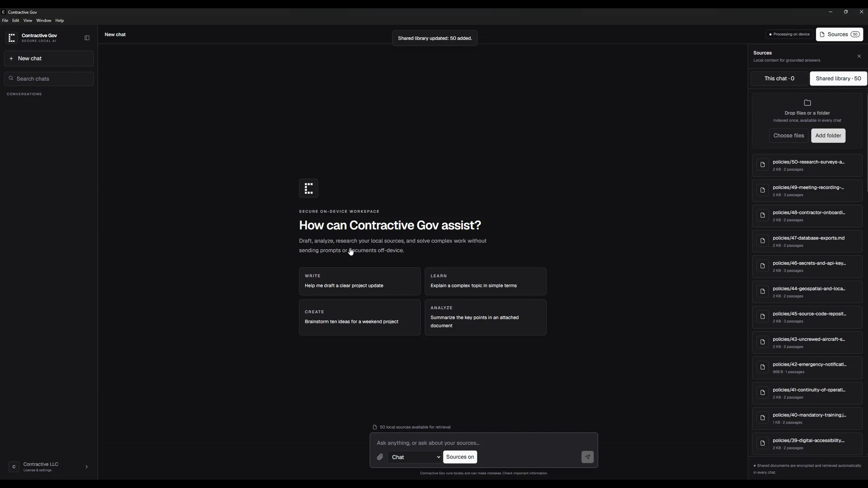The height and width of the screenshot is (488, 868).
Task: Click file icon for 47-database-exports.md
Action: coord(762,241)
